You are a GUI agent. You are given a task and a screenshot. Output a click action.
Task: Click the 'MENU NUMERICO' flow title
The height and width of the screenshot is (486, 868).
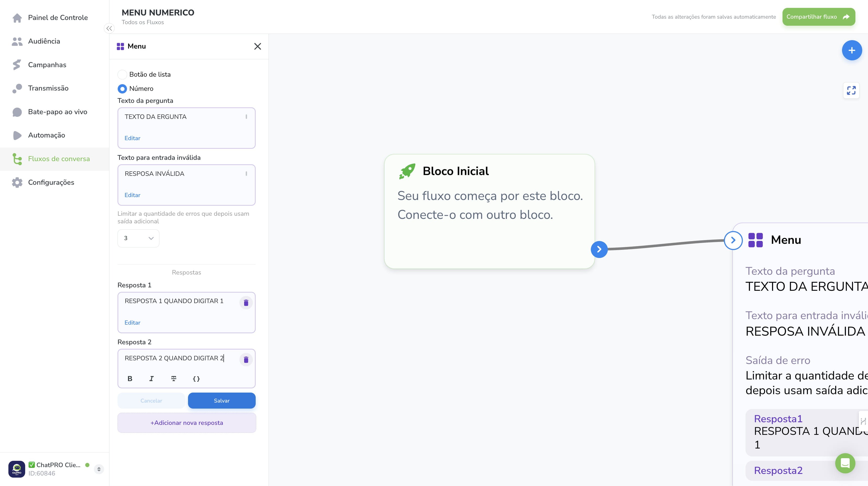(x=158, y=13)
